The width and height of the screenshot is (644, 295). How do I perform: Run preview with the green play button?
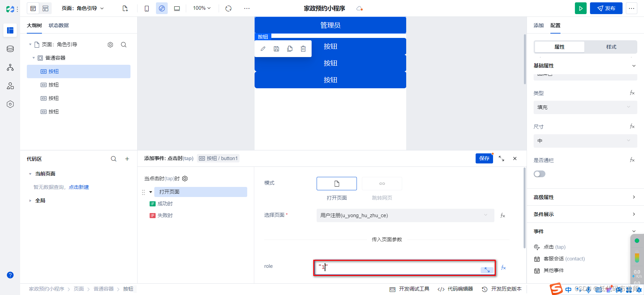click(581, 8)
